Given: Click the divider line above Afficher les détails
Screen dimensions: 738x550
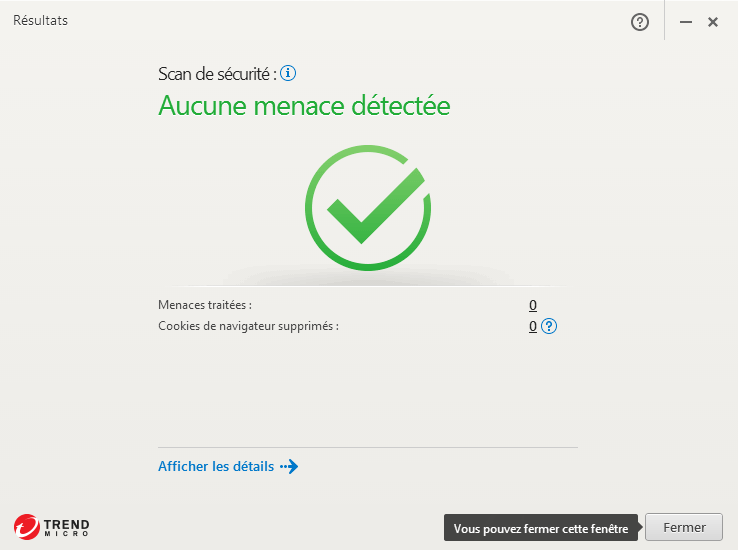Looking at the screenshot, I should 368,447.
